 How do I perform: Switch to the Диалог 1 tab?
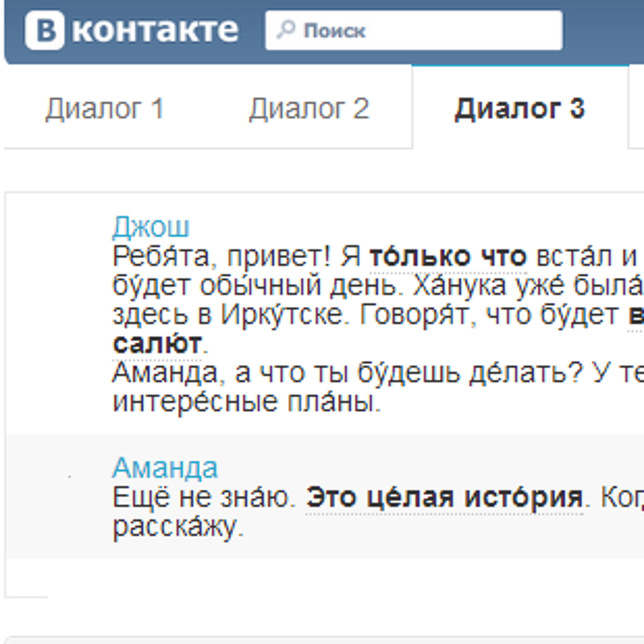[x=105, y=109]
